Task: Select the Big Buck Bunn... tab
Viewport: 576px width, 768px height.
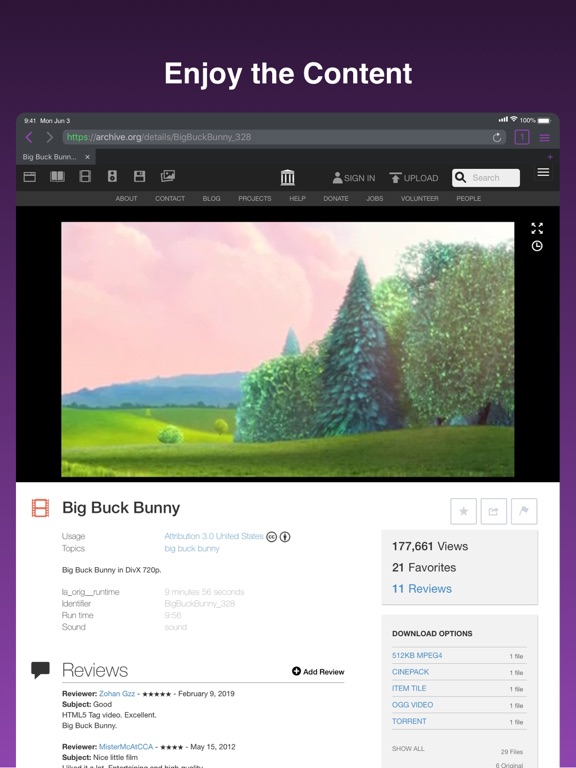Action: click(56, 157)
